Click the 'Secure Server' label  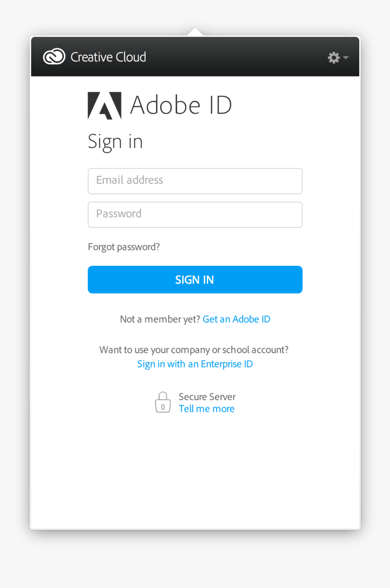pos(207,397)
